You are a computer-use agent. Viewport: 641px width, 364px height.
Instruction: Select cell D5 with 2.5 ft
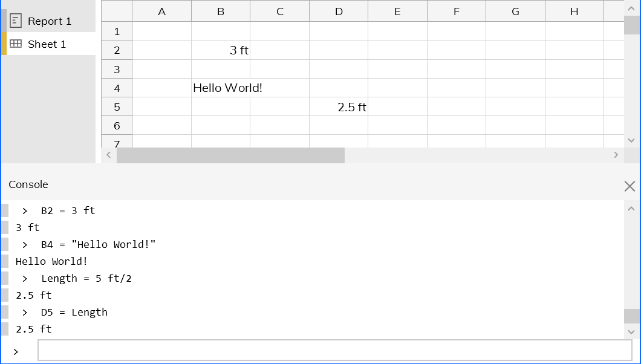[339, 107]
